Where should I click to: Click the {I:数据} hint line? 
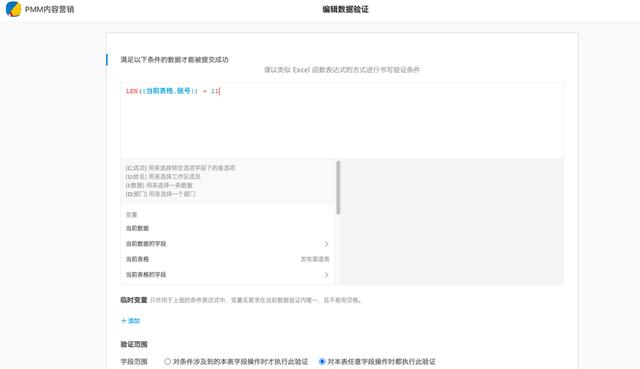pyautogui.click(x=159, y=185)
